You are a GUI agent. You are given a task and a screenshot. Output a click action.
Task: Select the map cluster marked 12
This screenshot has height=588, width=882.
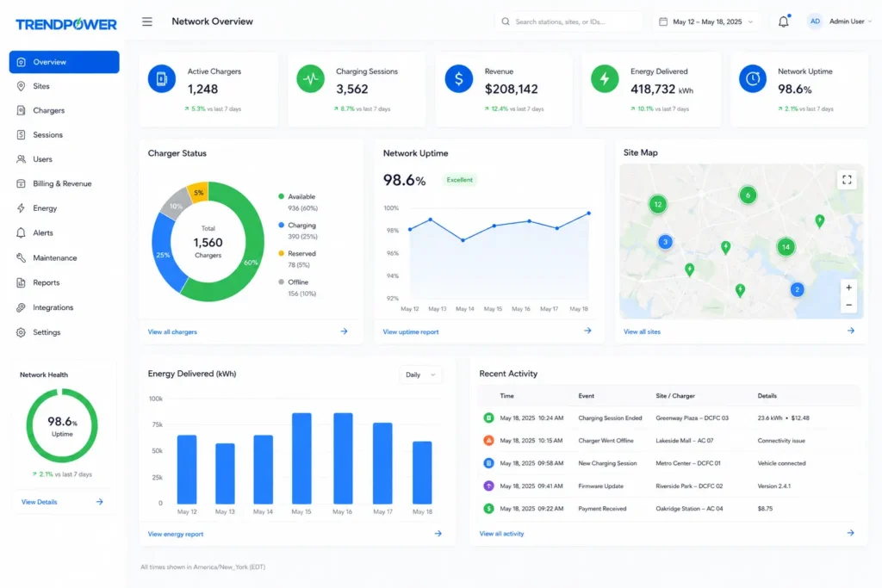tap(657, 204)
